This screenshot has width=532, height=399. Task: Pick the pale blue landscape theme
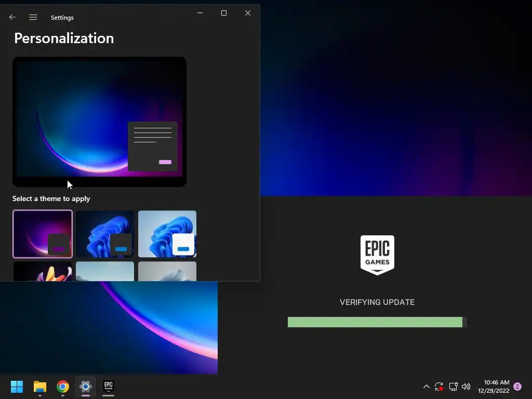click(x=105, y=271)
